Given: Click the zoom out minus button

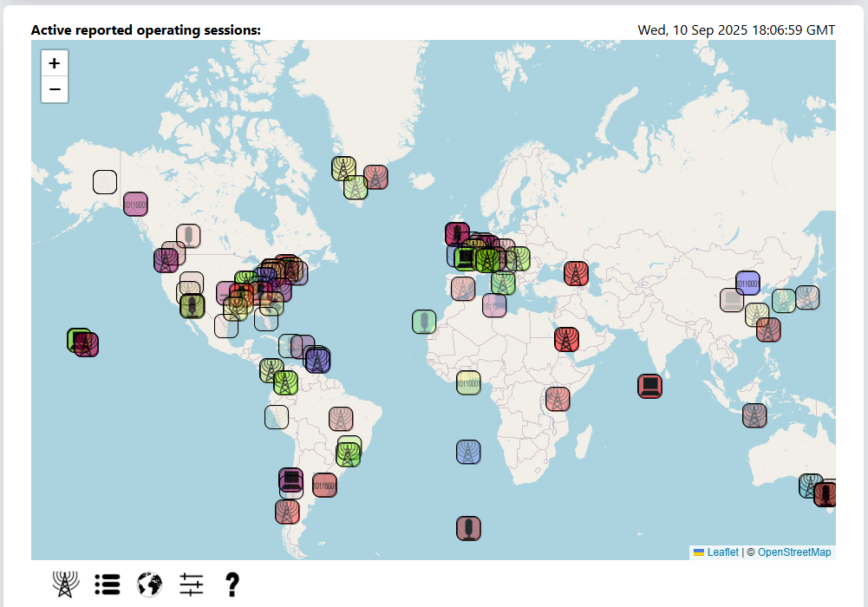Looking at the screenshot, I should [55, 89].
